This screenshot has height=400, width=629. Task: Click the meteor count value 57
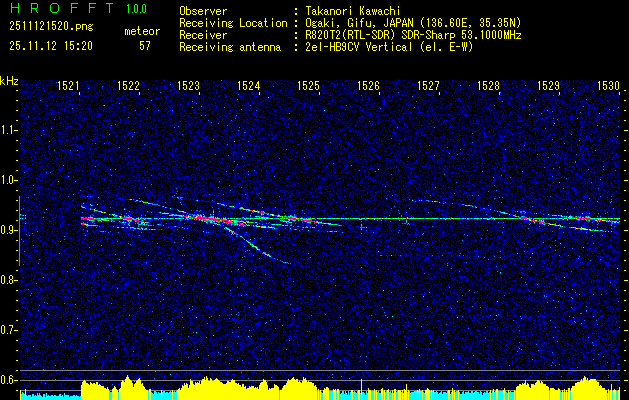[145, 46]
